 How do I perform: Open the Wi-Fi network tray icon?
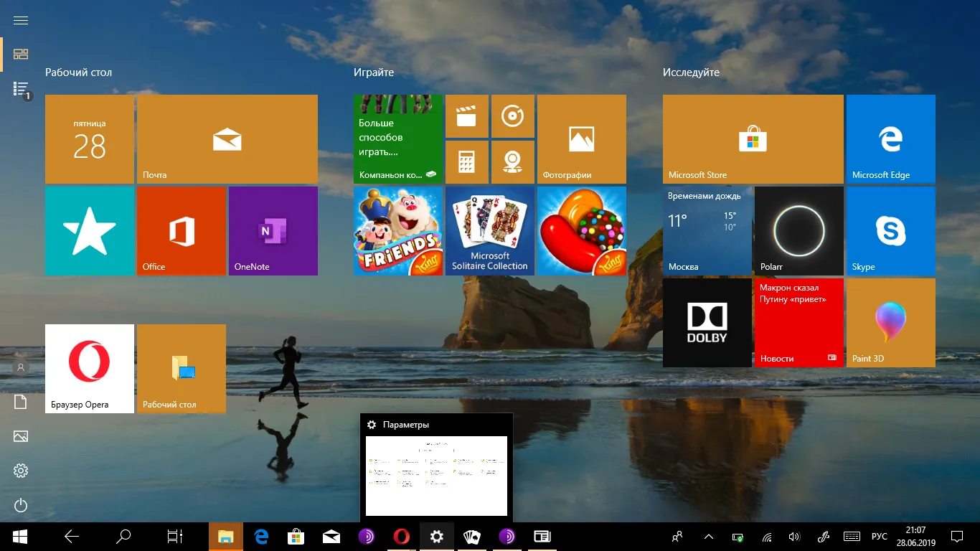pos(766,537)
